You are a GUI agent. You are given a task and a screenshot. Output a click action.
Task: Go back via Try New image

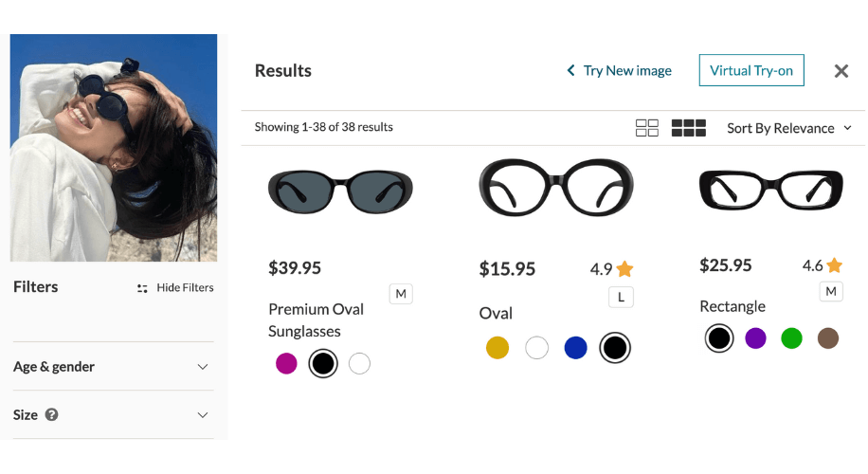(x=619, y=71)
